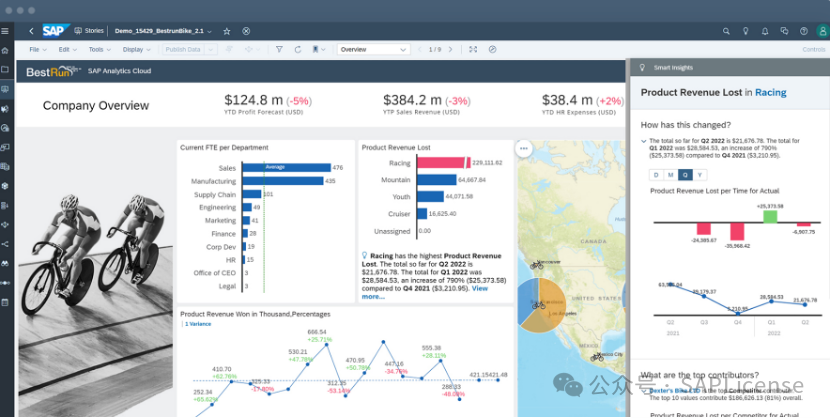This screenshot has width=830, height=418.
Task: Open the binoculars icon in the sidebar
Action: [x=5, y=263]
